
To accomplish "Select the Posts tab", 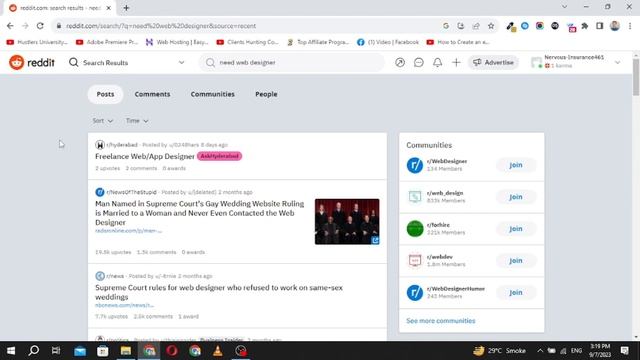I will pyautogui.click(x=105, y=94).
